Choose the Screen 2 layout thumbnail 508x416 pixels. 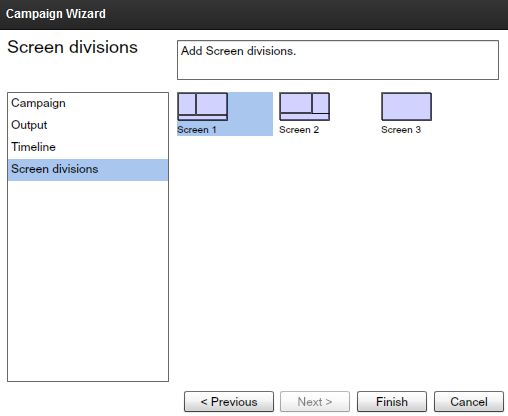pyautogui.click(x=304, y=107)
